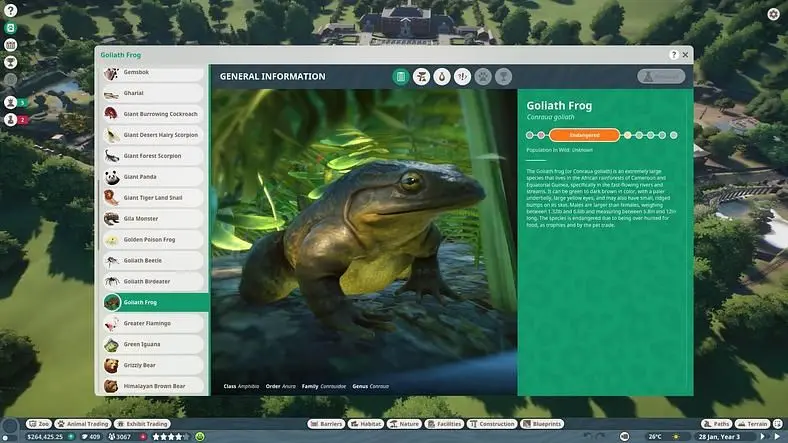Screen dimensions: 788x443
Task: Click the zoo star rating
Action: [171, 436]
